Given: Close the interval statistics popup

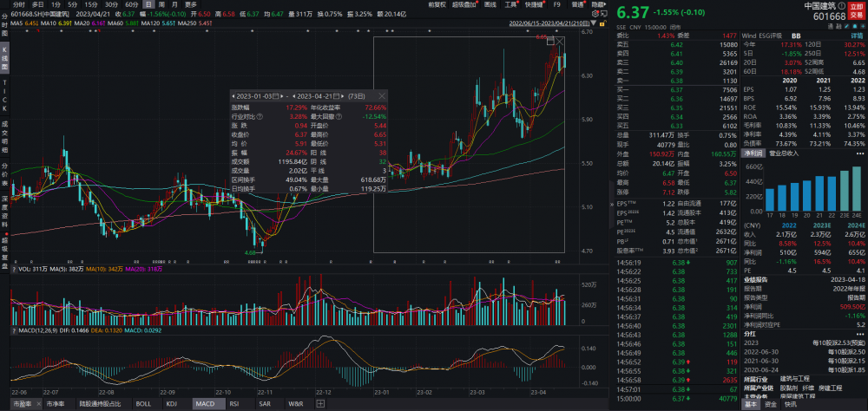Looking at the screenshot, I should (x=383, y=95).
